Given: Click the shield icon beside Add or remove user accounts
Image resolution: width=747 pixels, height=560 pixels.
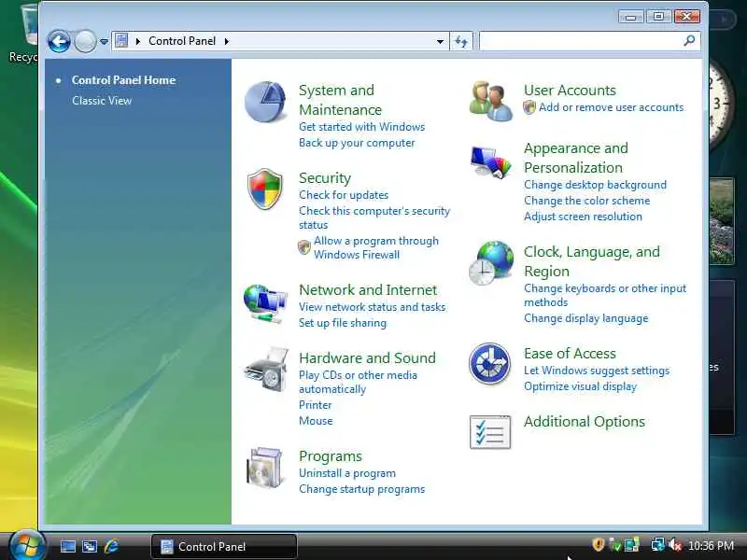Looking at the screenshot, I should click(529, 107).
